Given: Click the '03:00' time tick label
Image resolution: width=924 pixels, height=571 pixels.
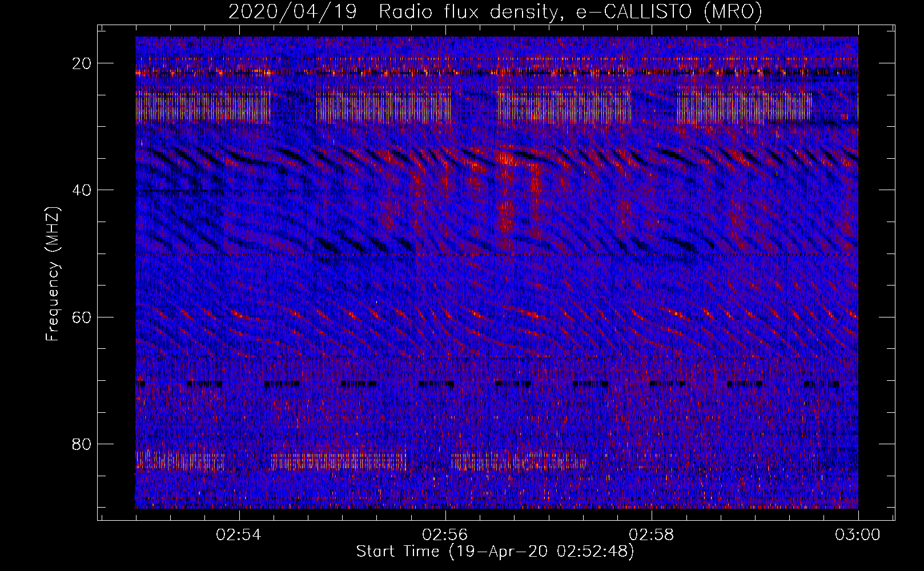Looking at the screenshot, I should click(858, 535).
